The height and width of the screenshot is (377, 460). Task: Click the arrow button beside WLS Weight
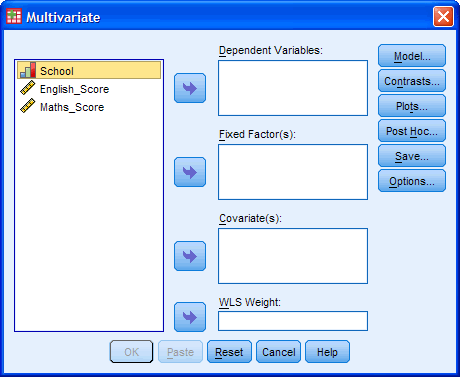click(x=190, y=317)
